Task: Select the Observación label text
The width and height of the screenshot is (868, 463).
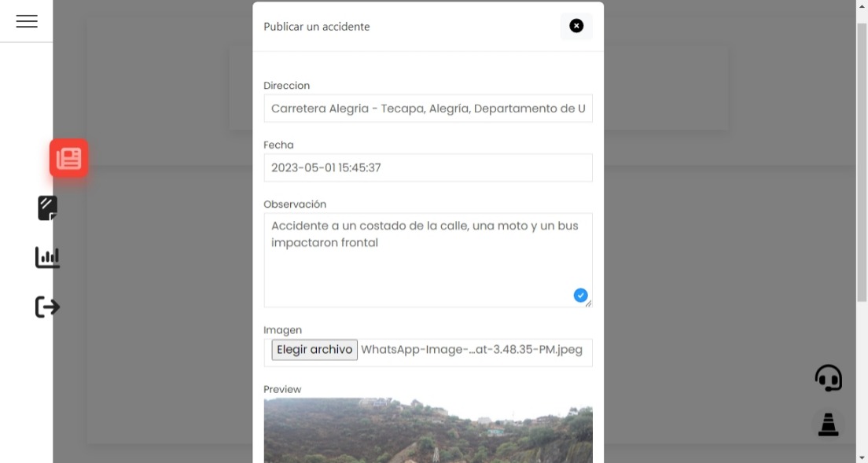Action: pyautogui.click(x=295, y=204)
